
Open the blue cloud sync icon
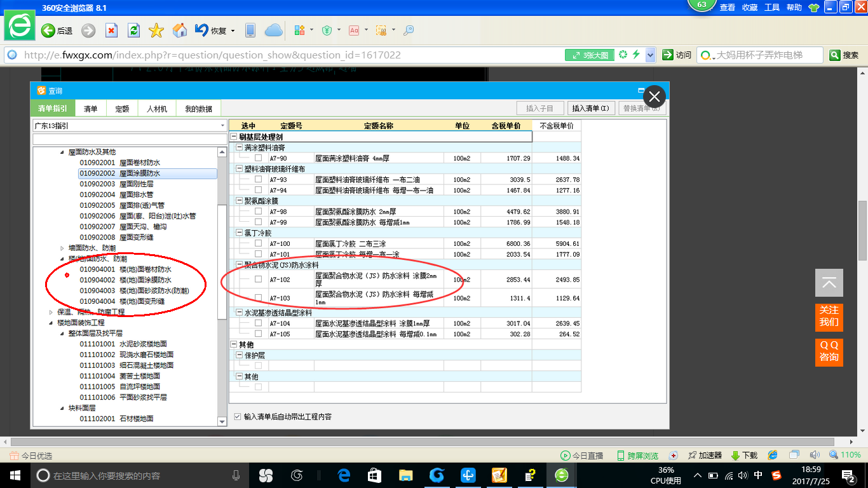tap(273, 30)
